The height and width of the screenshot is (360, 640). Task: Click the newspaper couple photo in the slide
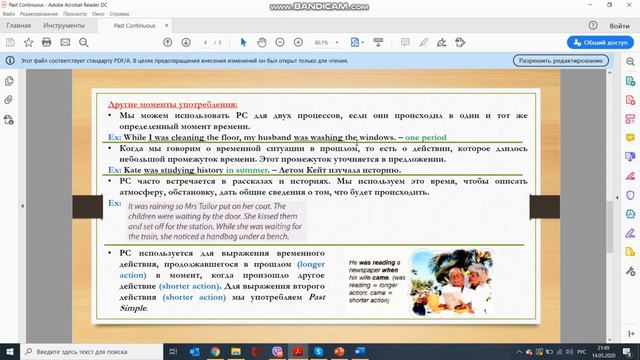451,282
